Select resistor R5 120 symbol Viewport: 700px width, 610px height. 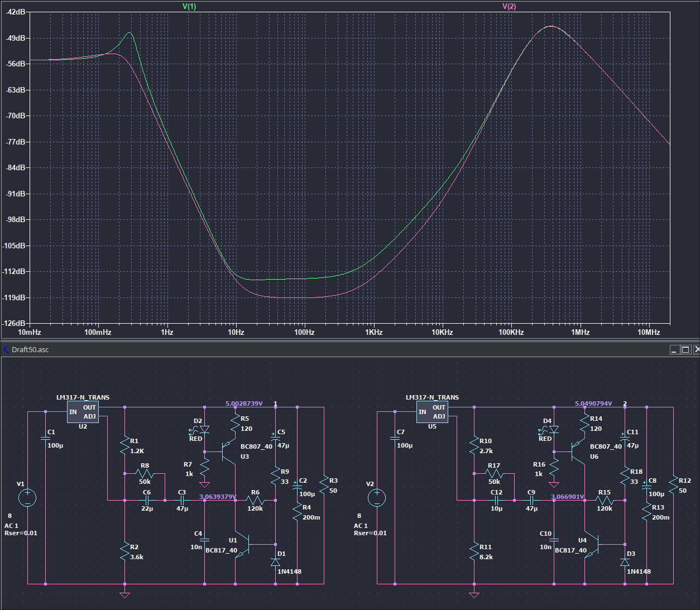pos(235,423)
